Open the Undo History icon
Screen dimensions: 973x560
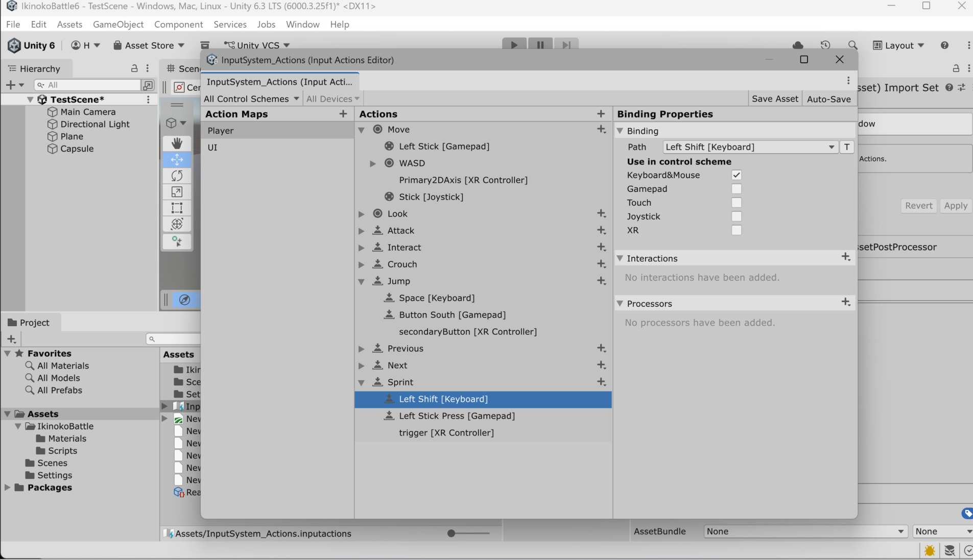[825, 45]
